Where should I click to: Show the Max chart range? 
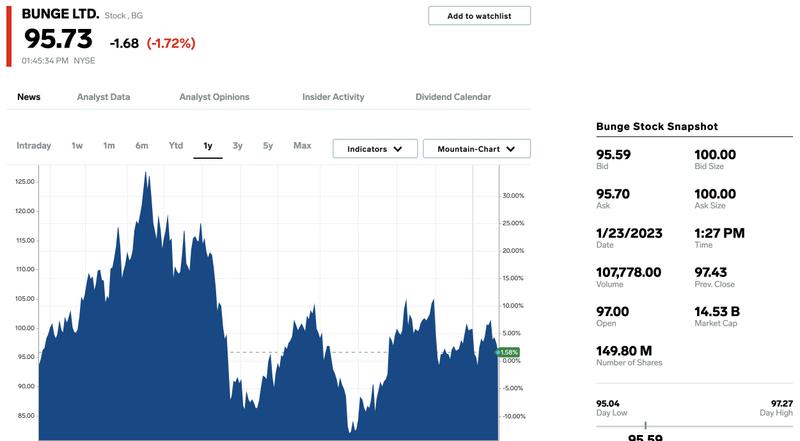point(302,145)
